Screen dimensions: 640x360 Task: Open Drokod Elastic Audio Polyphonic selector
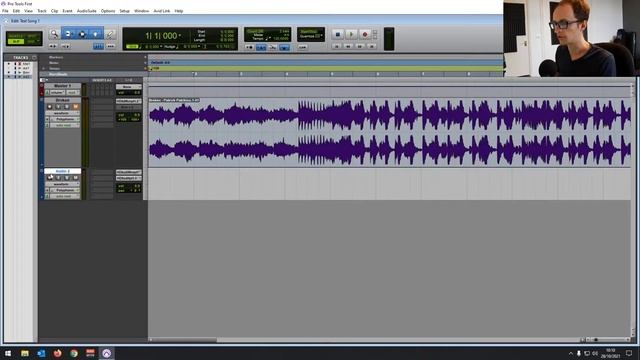click(65, 119)
